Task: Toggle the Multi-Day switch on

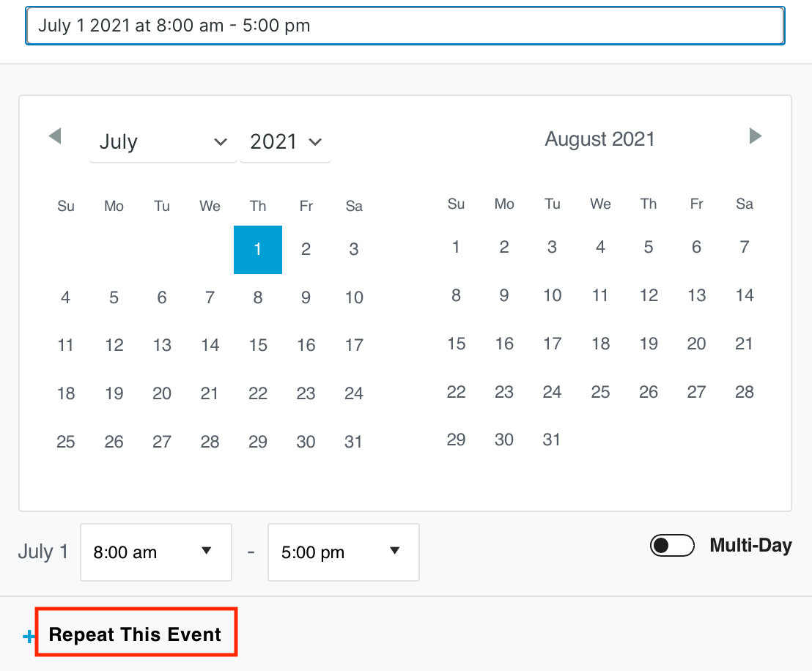Action: (x=671, y=546)
